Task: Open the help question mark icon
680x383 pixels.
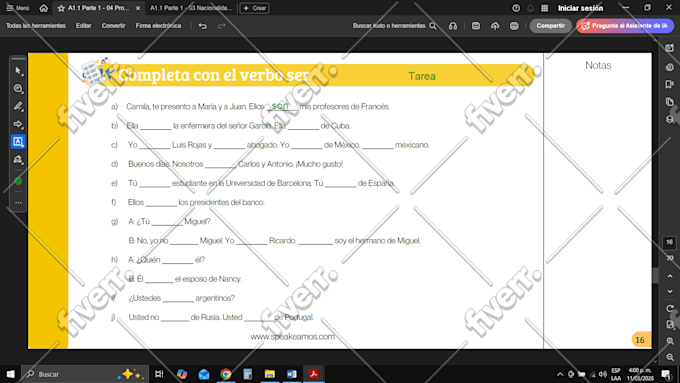Action: coord(516,8)
